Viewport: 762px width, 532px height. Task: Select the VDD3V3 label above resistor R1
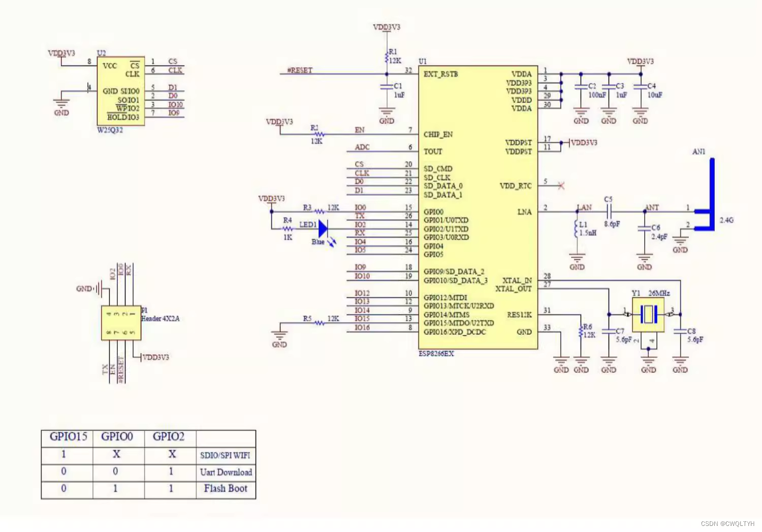point(387,27)
